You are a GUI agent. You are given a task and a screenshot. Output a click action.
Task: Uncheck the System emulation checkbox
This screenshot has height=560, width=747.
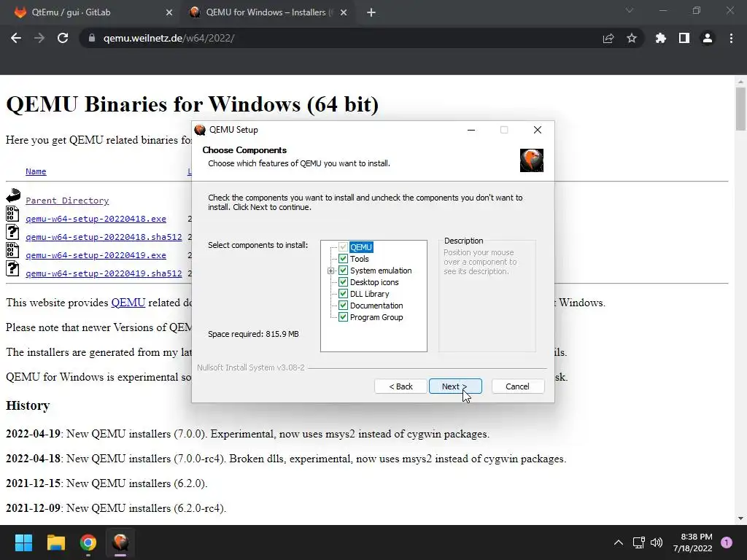[x=343, y=271]
